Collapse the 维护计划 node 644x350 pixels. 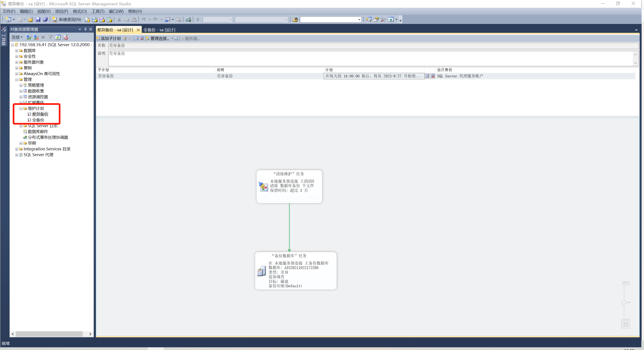click(21, 109)
